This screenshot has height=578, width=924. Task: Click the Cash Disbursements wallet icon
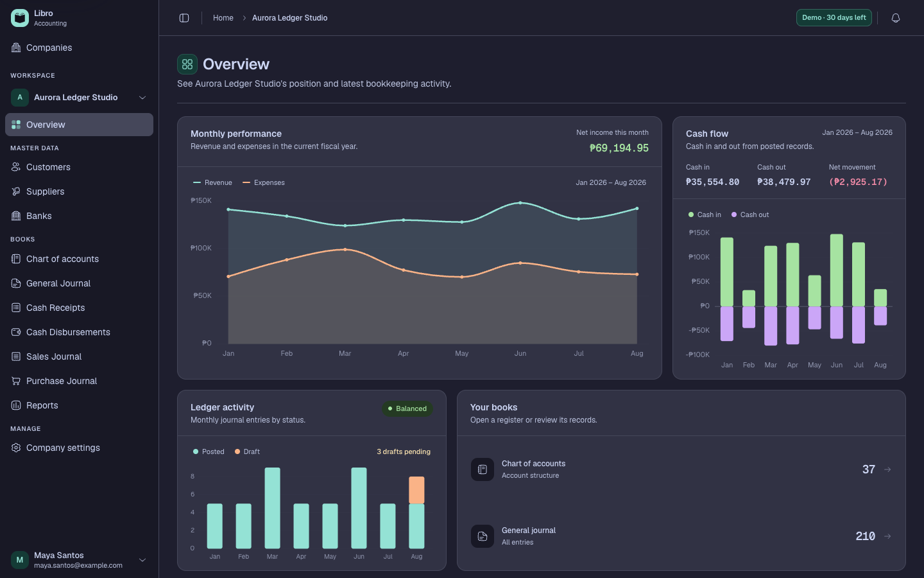[16, 332]
